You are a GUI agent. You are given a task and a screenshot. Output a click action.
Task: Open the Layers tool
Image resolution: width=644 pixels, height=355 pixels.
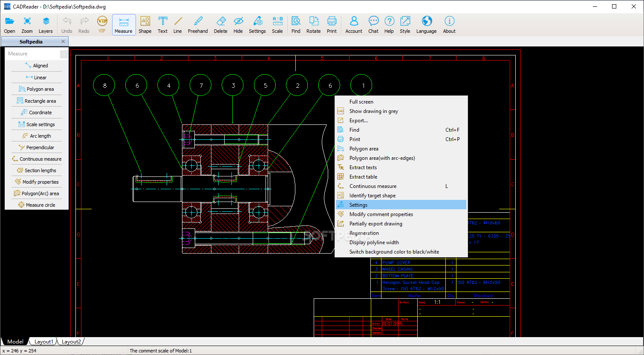[x=46, y=25]
